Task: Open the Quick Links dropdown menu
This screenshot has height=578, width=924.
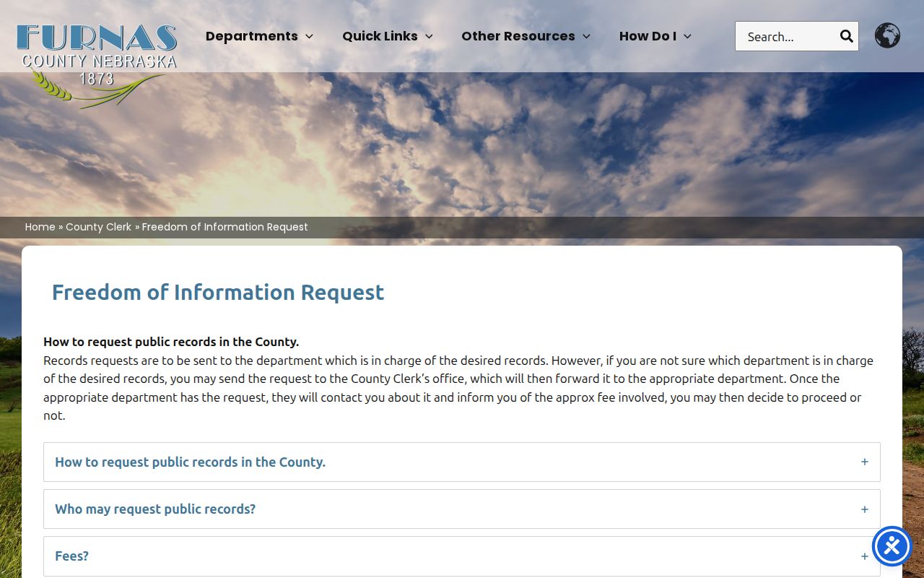Action: (x=388, y=36)
